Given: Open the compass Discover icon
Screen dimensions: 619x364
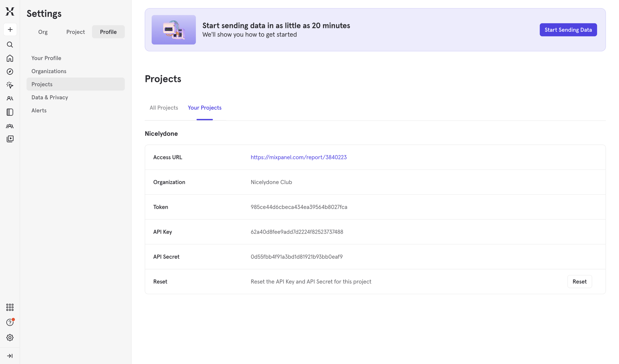Looking at the screenshot, I should click(10, 71).
